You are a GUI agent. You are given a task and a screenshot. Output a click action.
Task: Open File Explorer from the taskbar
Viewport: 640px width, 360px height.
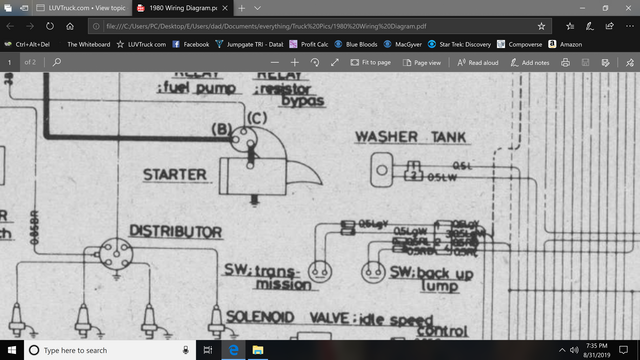click(x=258, y=350)
